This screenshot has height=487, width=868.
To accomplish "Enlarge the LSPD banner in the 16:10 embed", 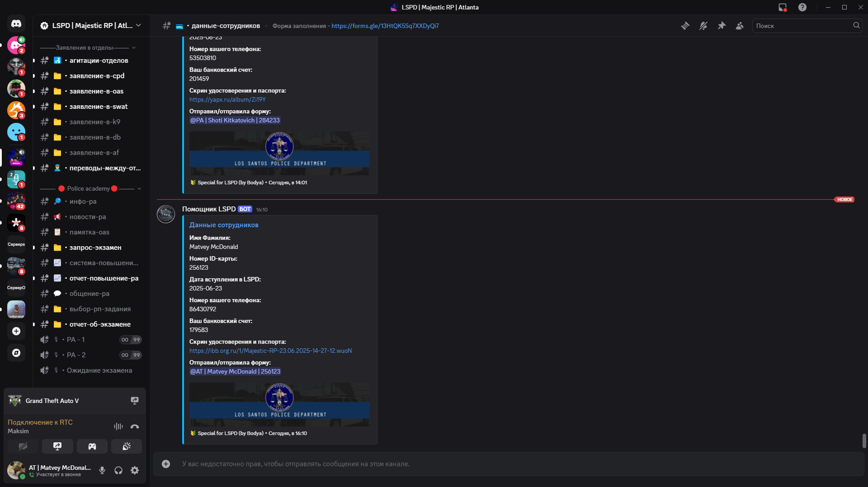I will coord(279,404).
